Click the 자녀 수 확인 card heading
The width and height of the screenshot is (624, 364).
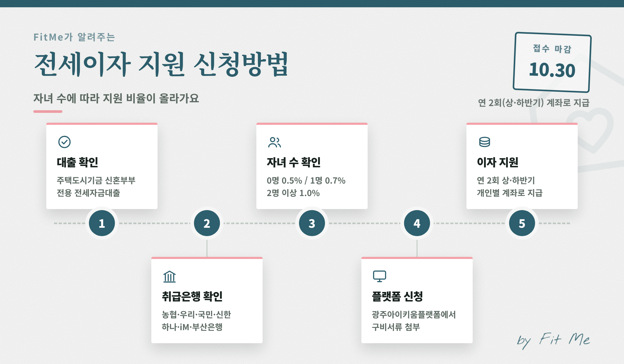294,162
